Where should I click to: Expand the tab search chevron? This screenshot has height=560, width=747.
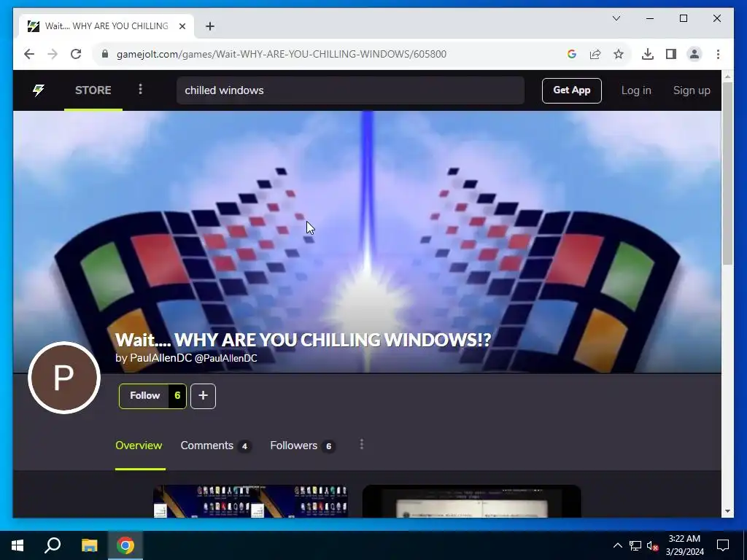(616, 18)
